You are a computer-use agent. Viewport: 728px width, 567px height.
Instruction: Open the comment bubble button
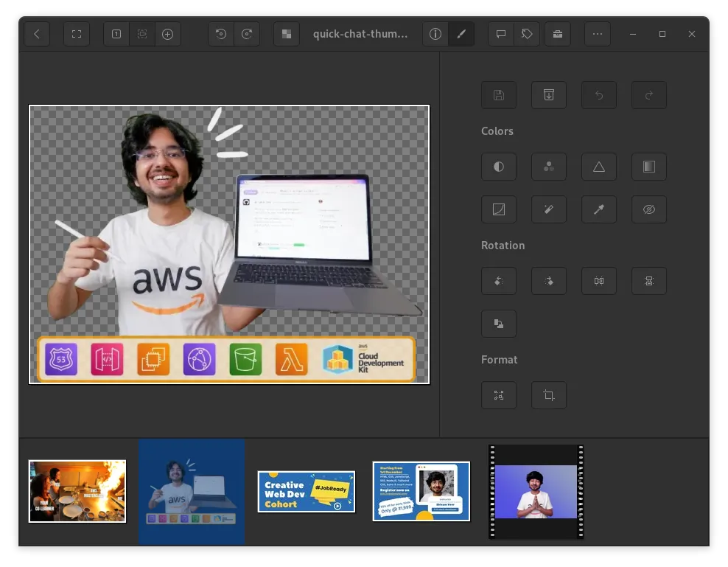pos(501,34)
